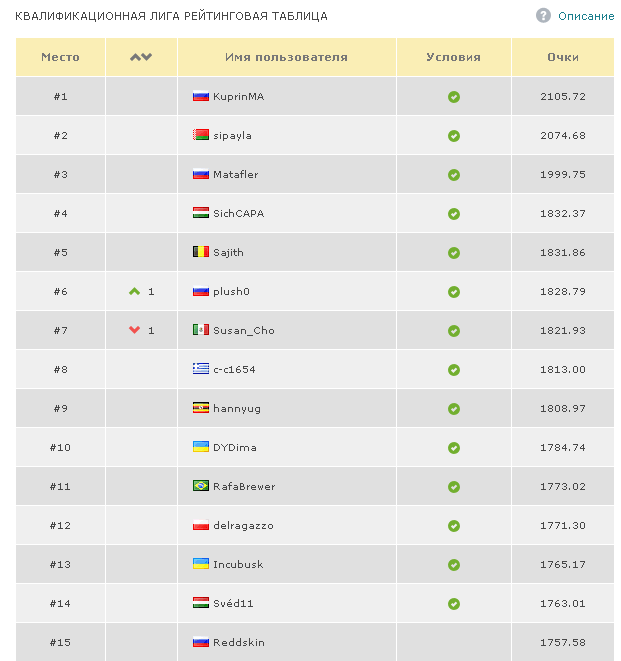
Task: Click the Имя пользователя column header
Action: pyautogui.click(x=286, y=57)
